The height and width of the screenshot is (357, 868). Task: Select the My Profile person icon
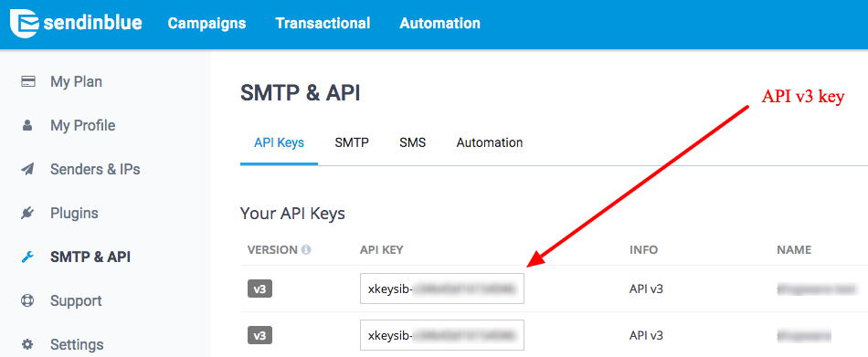click(27, 126)
